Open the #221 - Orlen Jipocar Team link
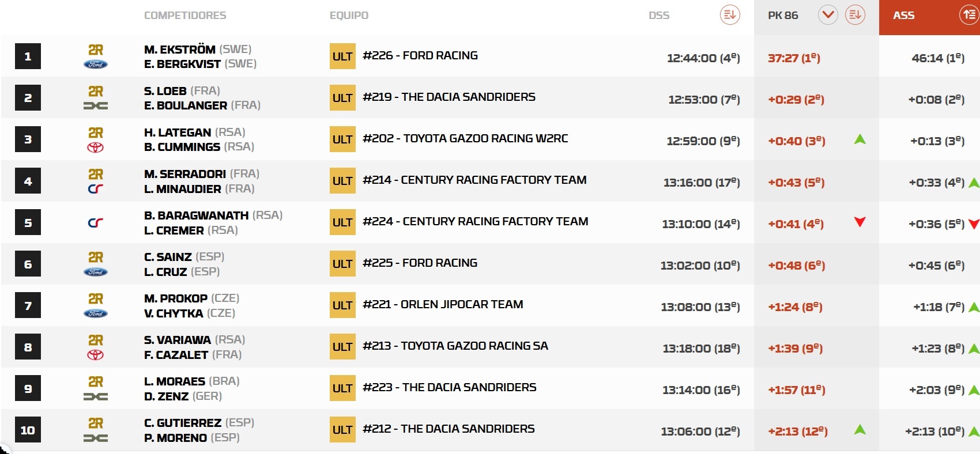 click(x=443, y=304)
